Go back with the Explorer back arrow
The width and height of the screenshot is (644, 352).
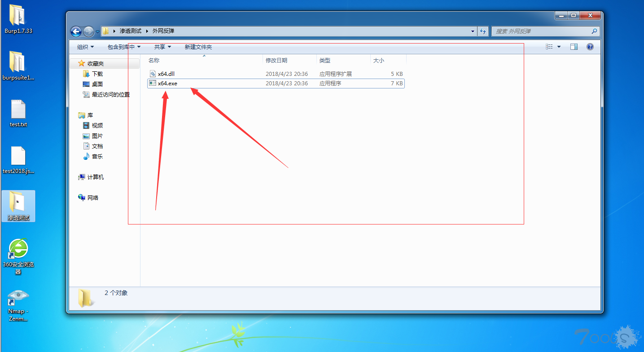76,31
